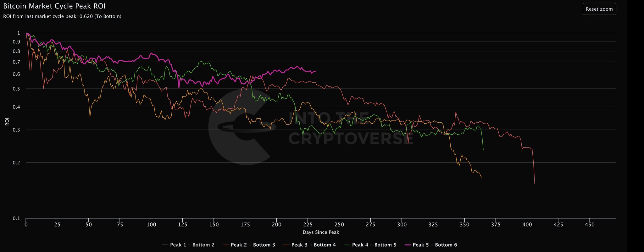Image resolution: width=644 pixels, height=252 pixels.
Task: Click the x-axis tick label 300
Action: (402, 225)
